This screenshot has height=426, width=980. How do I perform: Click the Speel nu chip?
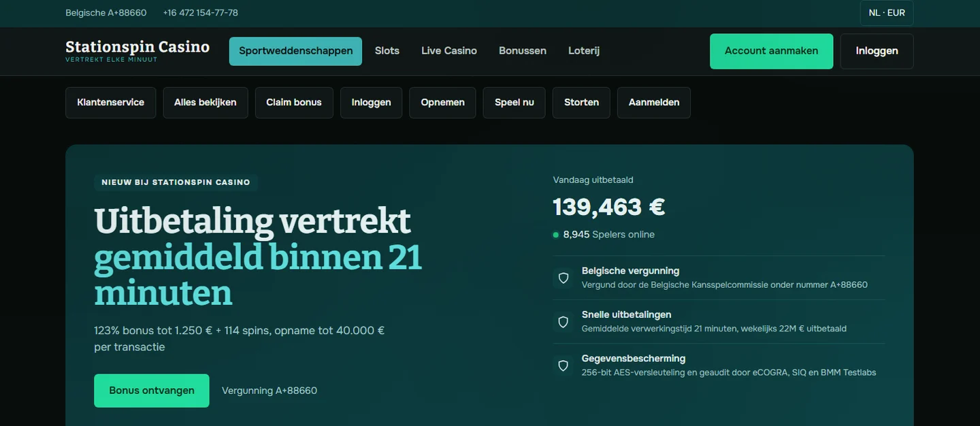tap(514, 103)
